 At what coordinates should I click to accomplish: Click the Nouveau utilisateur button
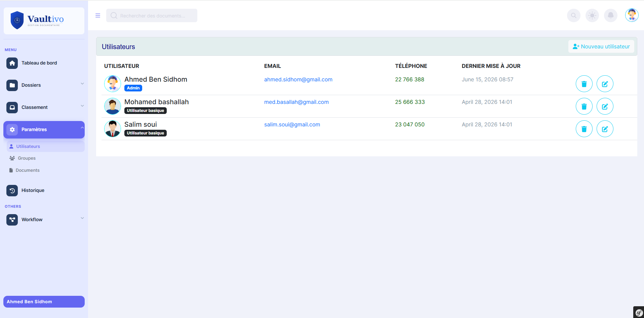601,46
